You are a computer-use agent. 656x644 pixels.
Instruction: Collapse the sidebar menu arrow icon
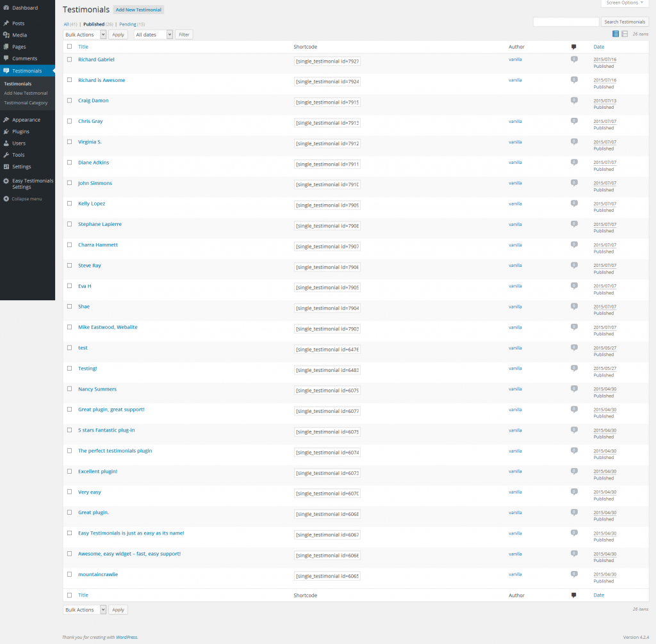(6, 198)
